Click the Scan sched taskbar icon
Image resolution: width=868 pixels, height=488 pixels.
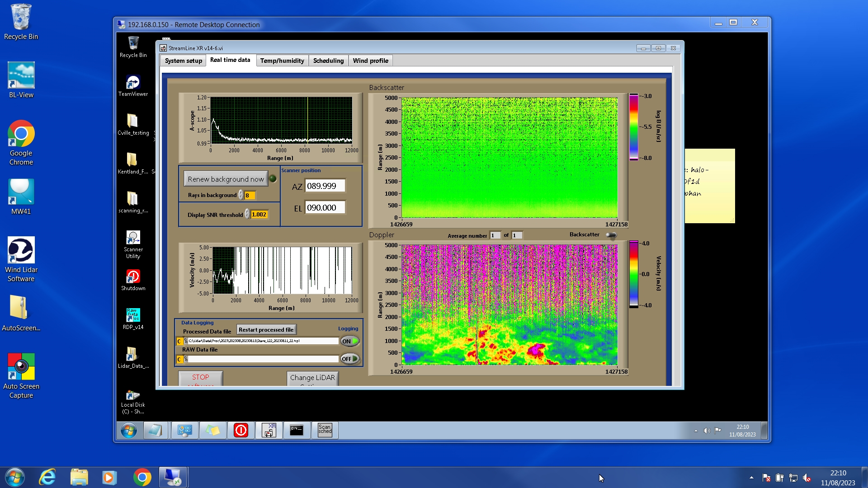(x=325, y=430)
